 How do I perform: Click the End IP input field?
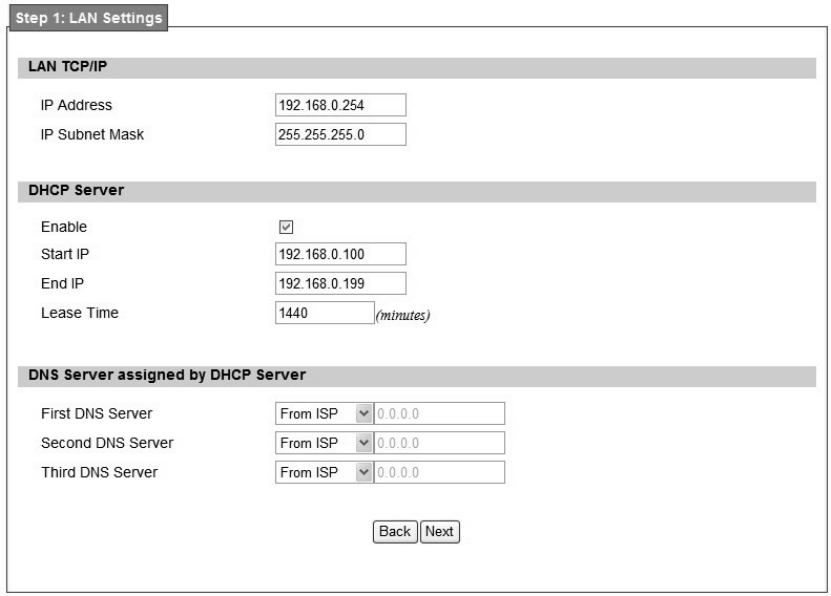340,283
